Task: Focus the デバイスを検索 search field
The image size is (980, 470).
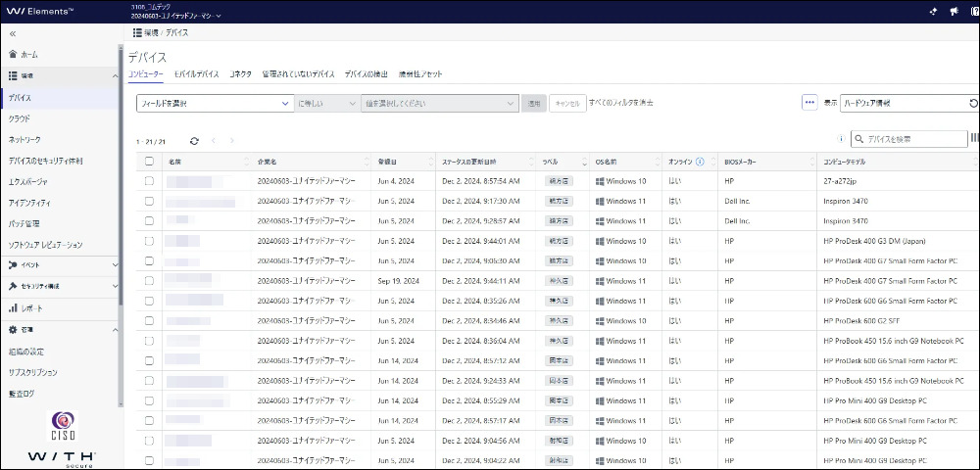Action: 909,139
